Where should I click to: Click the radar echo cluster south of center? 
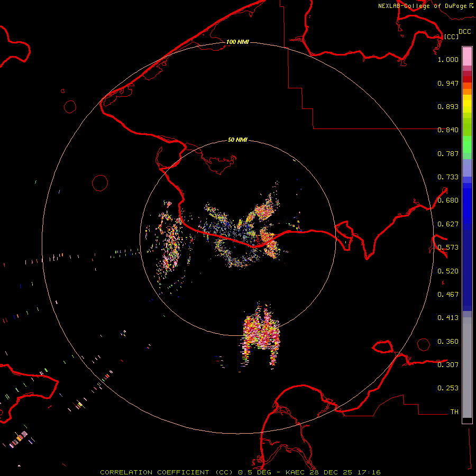pos(261,335)
